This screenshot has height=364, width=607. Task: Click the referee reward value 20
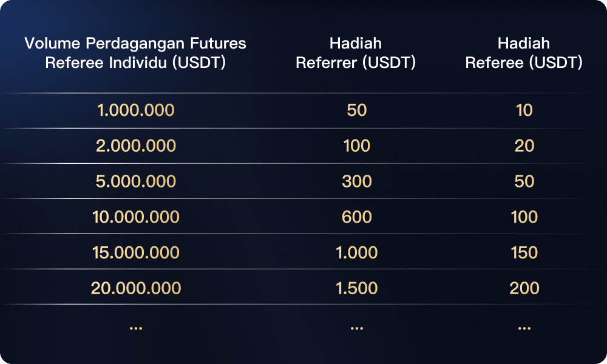pyautogui.click(x=524, y=146)
